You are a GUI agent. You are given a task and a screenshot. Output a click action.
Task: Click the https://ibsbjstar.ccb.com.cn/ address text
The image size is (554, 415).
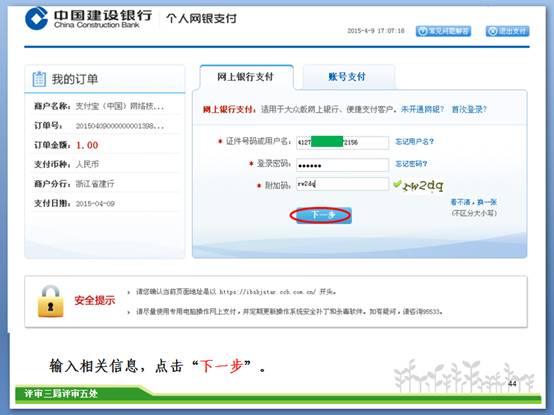pos(267,292)
